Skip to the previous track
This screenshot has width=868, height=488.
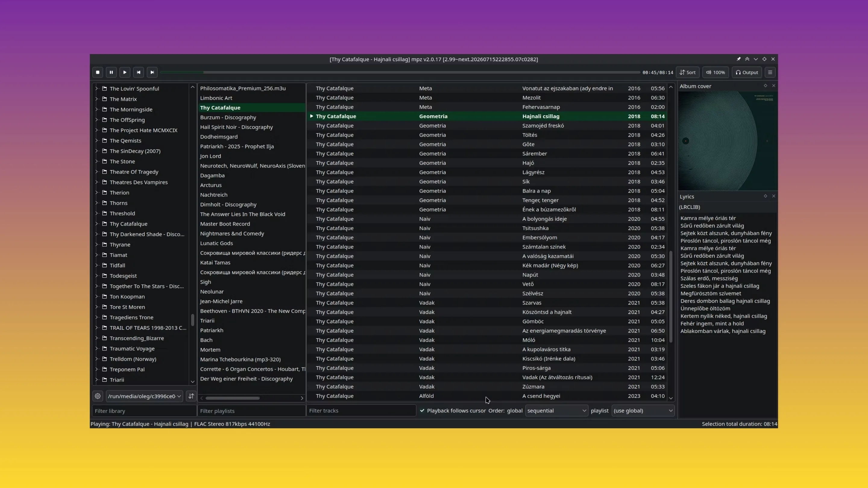tap(139, 72)
